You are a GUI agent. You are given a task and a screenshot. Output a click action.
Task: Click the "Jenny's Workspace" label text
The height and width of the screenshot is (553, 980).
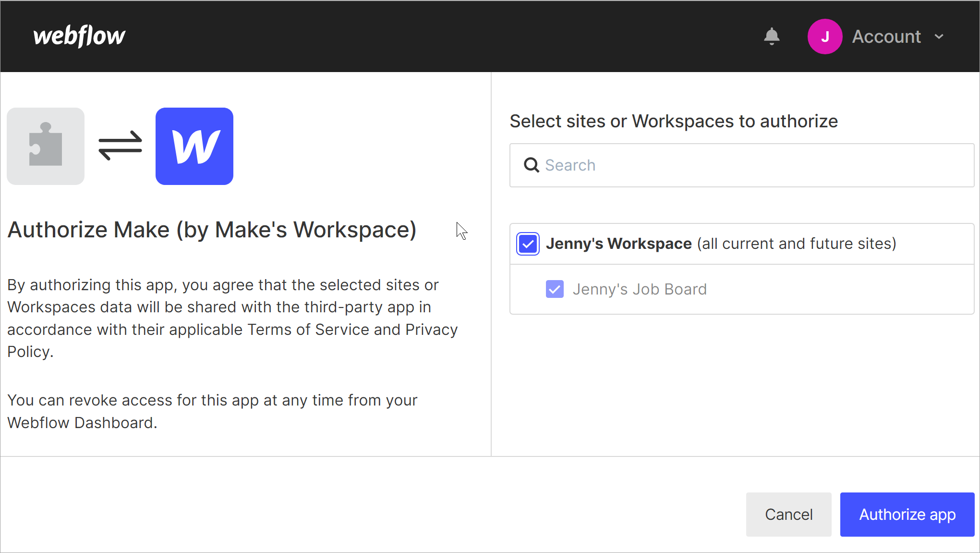point(619,244)
